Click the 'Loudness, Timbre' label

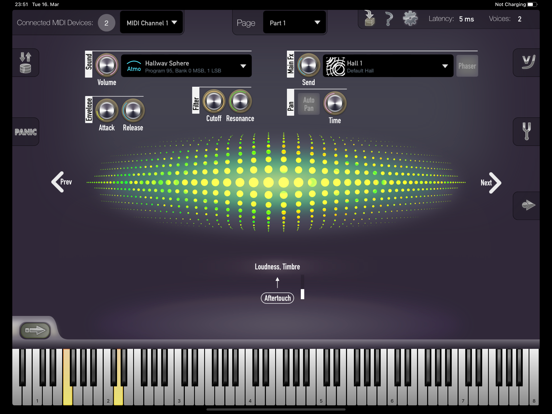pyautogui.click(x=277, y=266)
